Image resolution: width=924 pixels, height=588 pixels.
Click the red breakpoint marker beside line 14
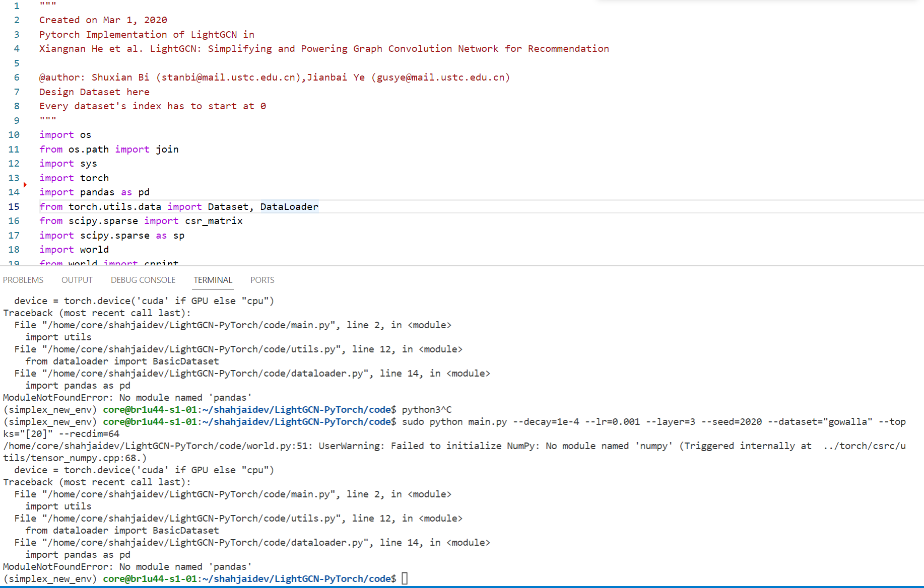pyautogui.click(x=25, y=185)
